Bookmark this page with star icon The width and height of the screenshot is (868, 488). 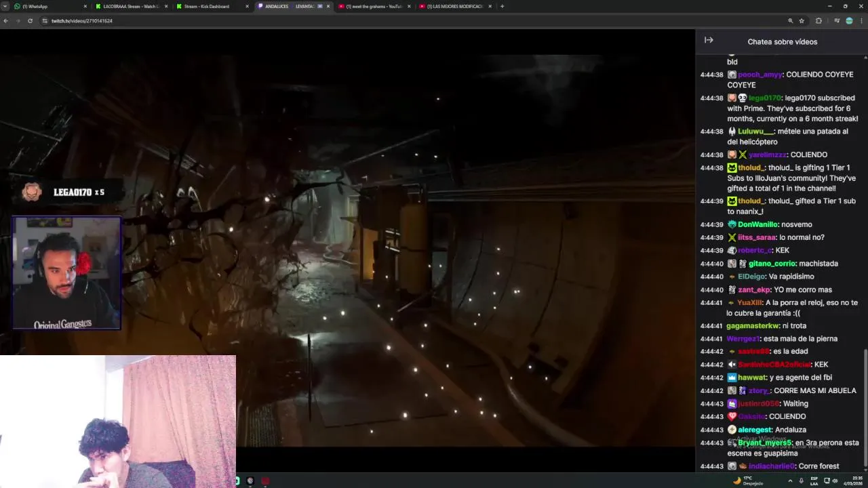[x=802, y=21]
